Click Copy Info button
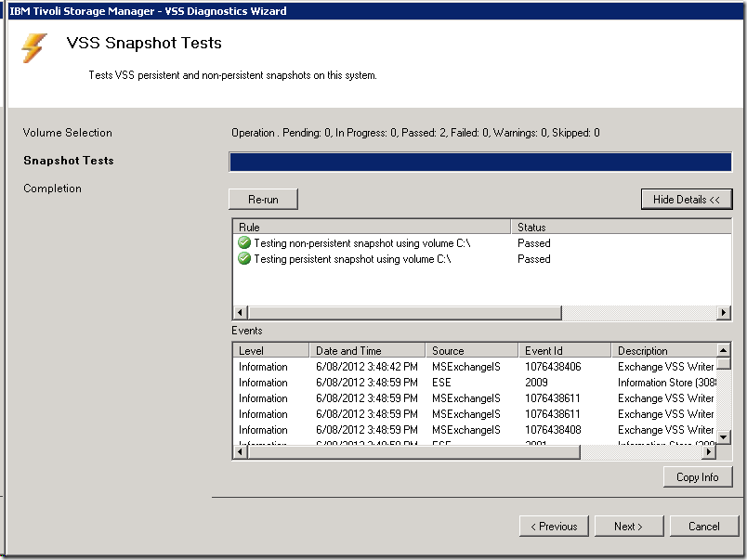This screenshot has width=747, height=560. (x=697, y=477)
